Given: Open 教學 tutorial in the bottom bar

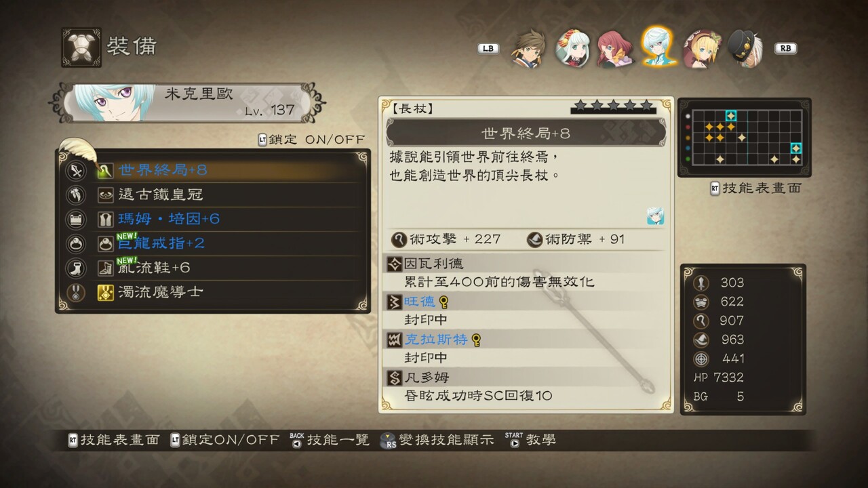Looking at the screenshot, I should [x=531, y=440].
